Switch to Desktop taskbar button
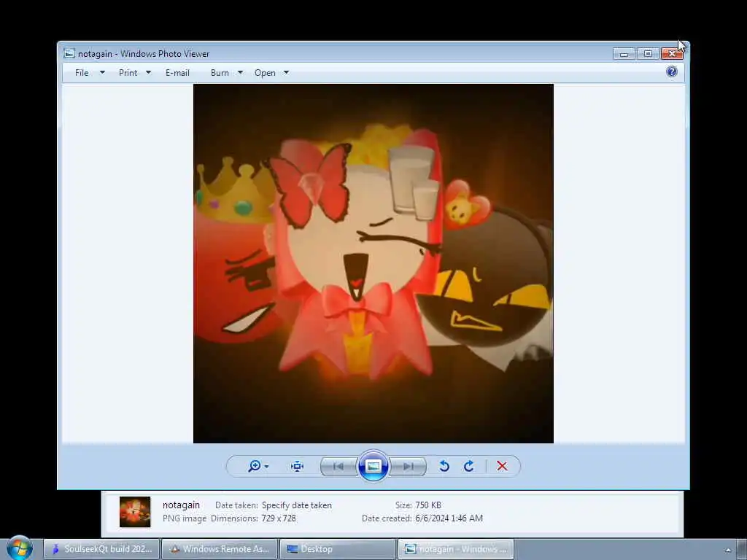The image size is (747, 560). click(x=338, y=549)
